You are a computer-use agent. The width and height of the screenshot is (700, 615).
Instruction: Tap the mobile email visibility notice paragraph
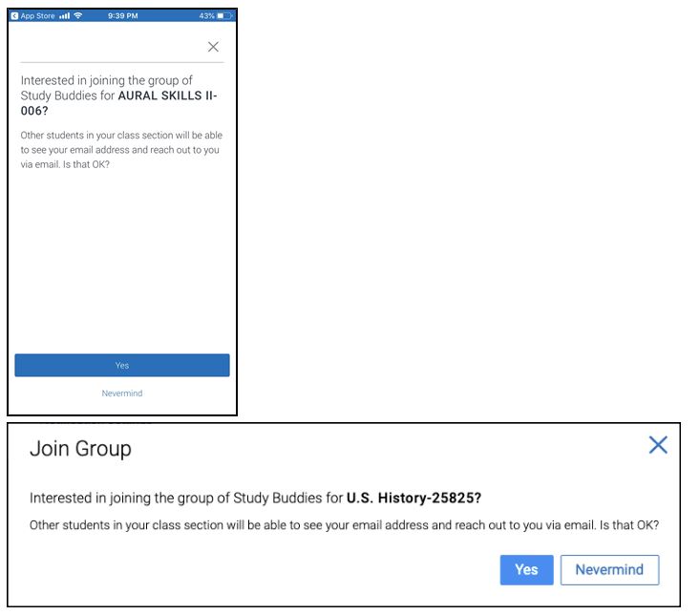[121, 150]
